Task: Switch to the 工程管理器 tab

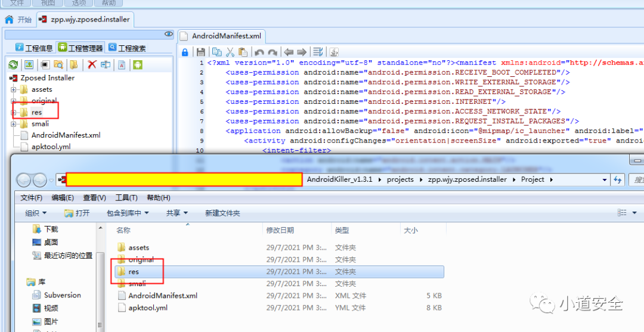Action: (x=80, y=48)
